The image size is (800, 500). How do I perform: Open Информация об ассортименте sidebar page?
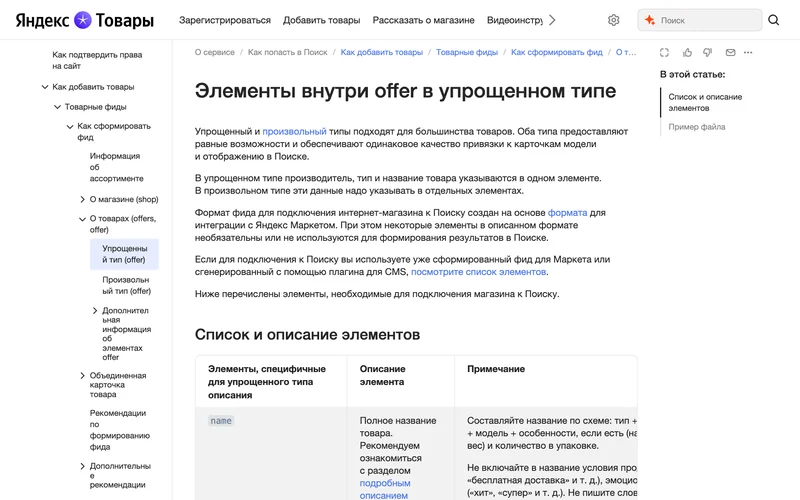point(116,167)
